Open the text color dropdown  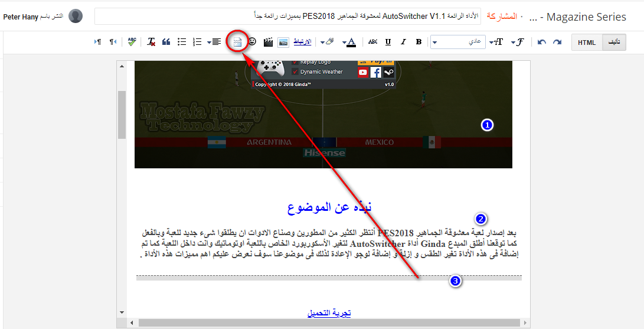[349, 43]
